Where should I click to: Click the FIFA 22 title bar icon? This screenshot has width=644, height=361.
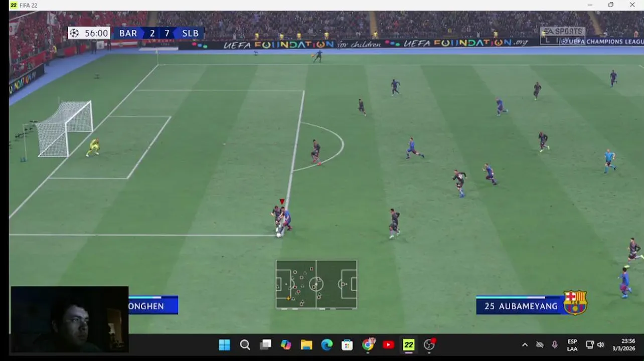pos(14,5)
